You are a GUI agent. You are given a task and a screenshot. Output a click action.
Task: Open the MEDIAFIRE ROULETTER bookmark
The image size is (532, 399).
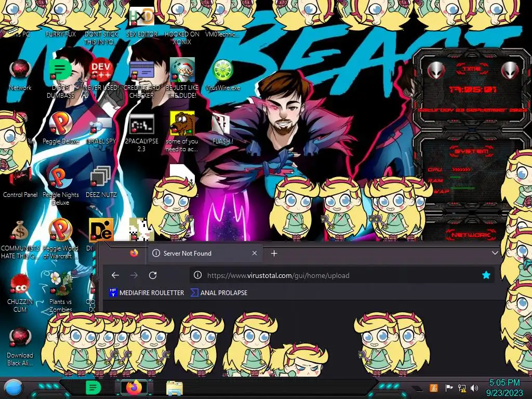[x=147, y=292]
